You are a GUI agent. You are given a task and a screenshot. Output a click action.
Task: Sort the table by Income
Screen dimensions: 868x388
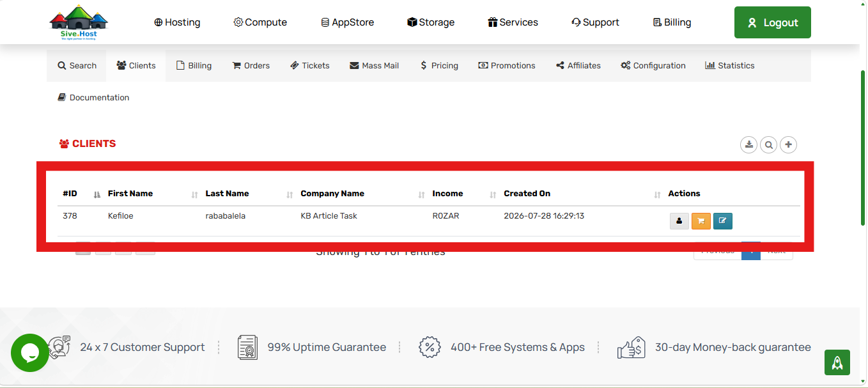(463, 194)
